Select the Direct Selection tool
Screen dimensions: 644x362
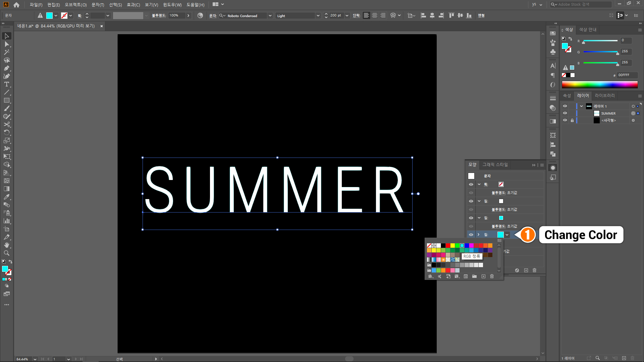tap(6, 44)
